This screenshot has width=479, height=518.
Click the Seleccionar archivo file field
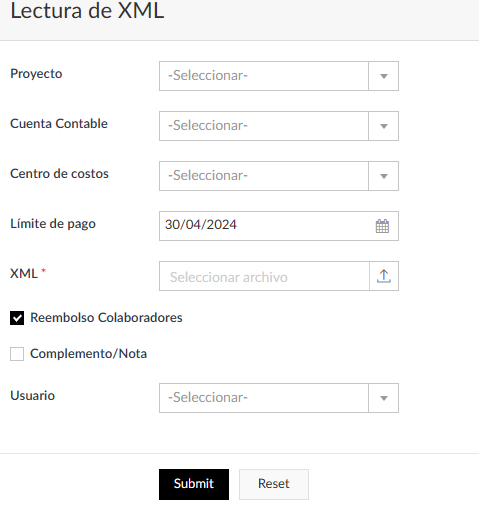264,276
